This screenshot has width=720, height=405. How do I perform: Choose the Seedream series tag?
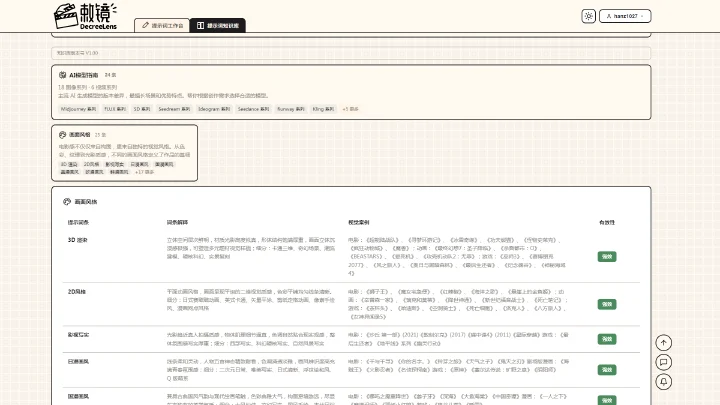click(174, 109)
